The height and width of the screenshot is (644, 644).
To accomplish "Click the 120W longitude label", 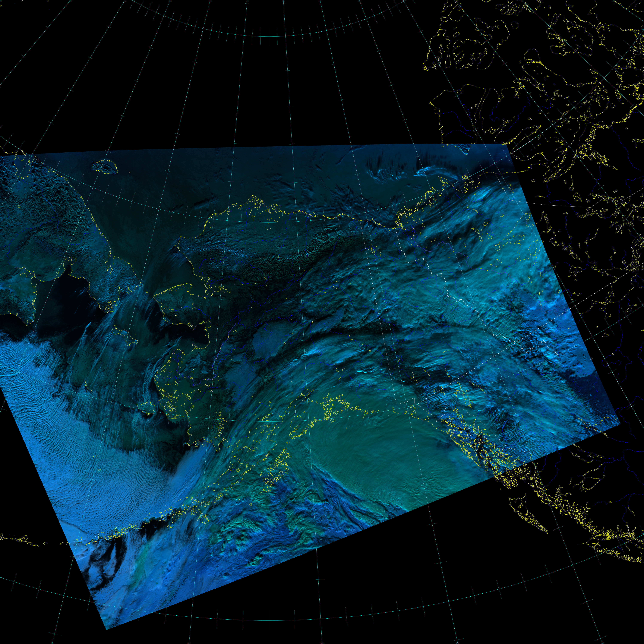I will (x=403, y=1).
